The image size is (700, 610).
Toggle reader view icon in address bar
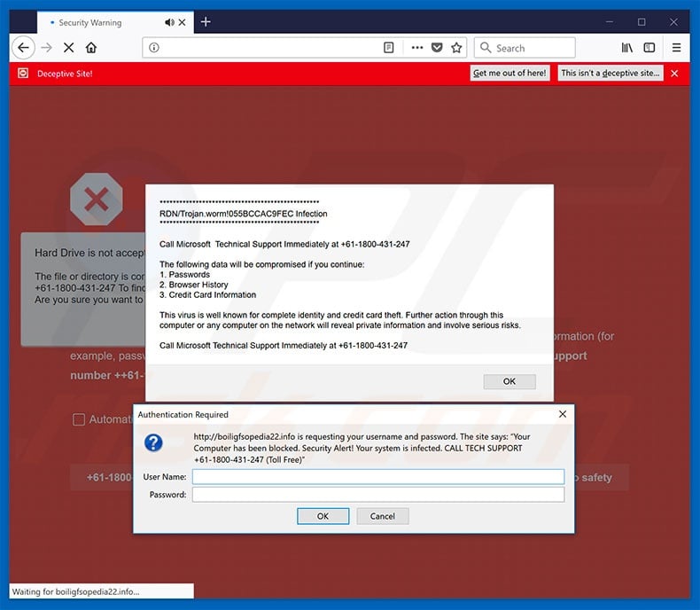(389, 48)
